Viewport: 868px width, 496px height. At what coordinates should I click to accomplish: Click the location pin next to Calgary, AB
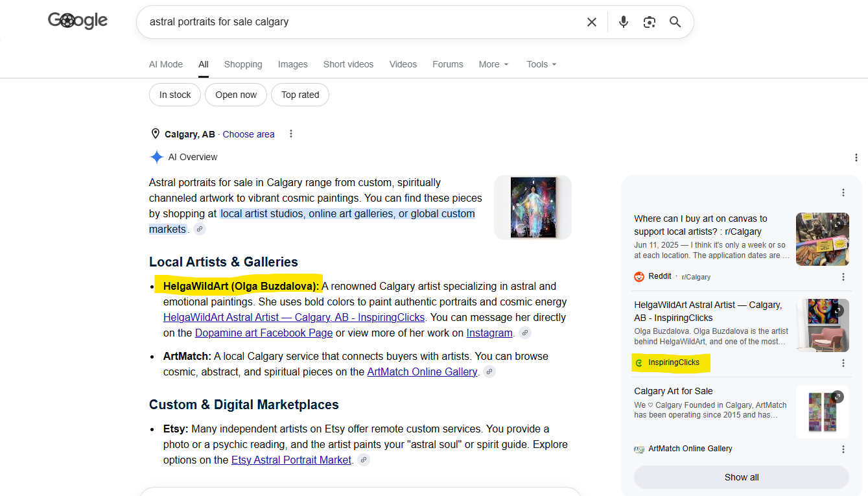click(x=156, y=134)
